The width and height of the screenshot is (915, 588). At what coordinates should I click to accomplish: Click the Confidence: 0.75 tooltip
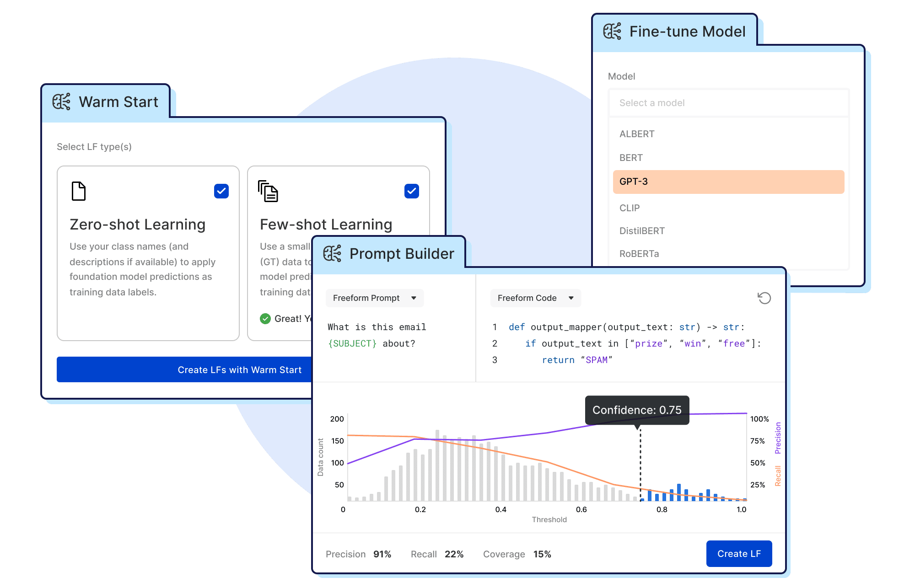637,410
